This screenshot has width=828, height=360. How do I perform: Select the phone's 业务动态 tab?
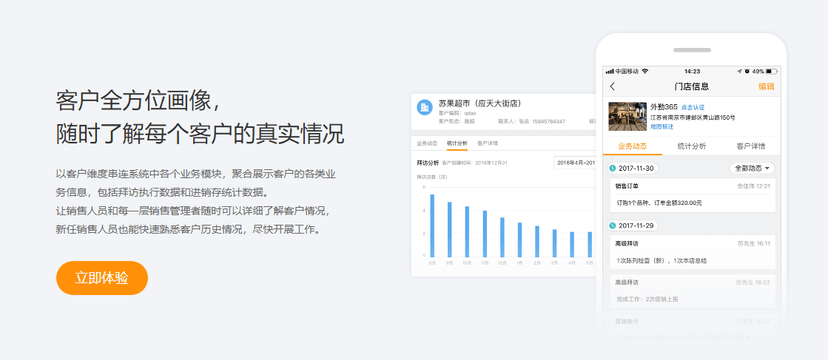click(x=632, y=146)
